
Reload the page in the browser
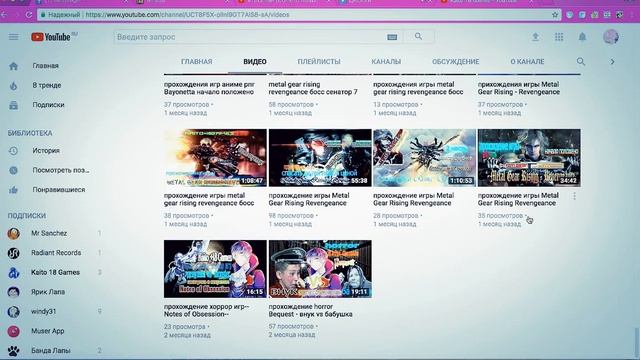[29, 15]
